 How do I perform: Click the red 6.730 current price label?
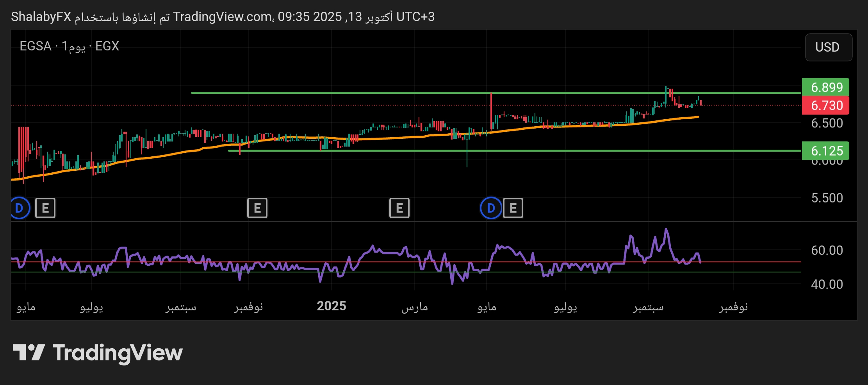click(x=826, y=106)
